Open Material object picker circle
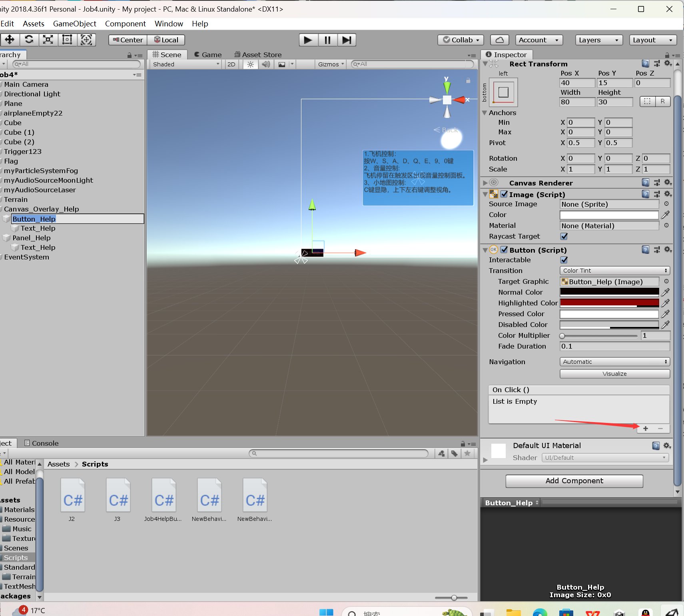Screen dimensions: 684x616 pyautogui.click(x=666, y=225)
